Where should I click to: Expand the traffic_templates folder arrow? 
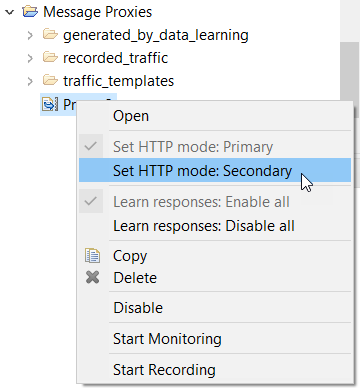[x=30, y=81]
